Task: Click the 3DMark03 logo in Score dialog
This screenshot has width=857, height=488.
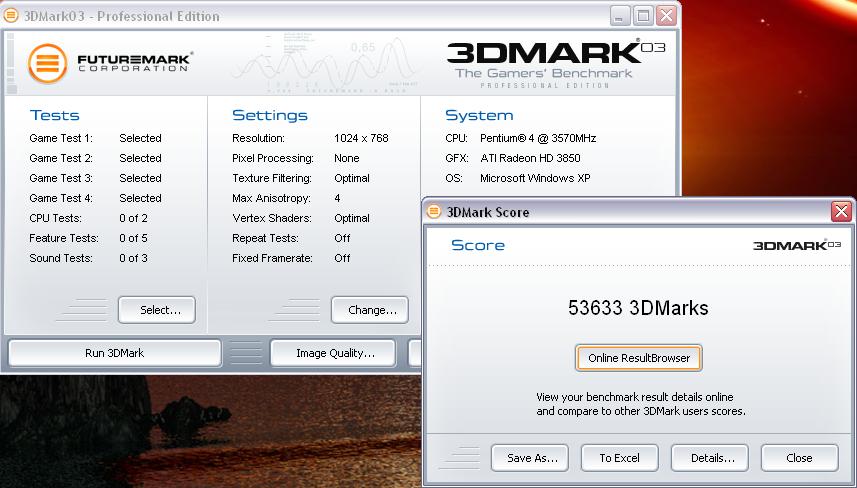Action: (x=796, y=245)
